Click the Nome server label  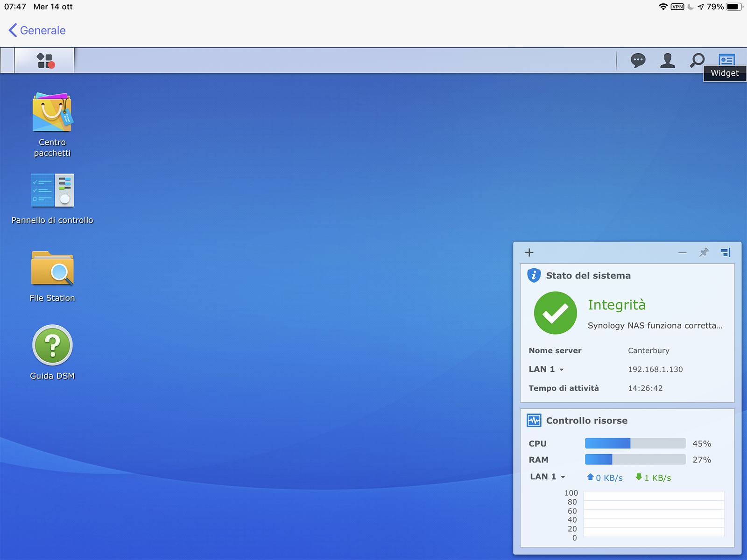click(x=555, y=350)
